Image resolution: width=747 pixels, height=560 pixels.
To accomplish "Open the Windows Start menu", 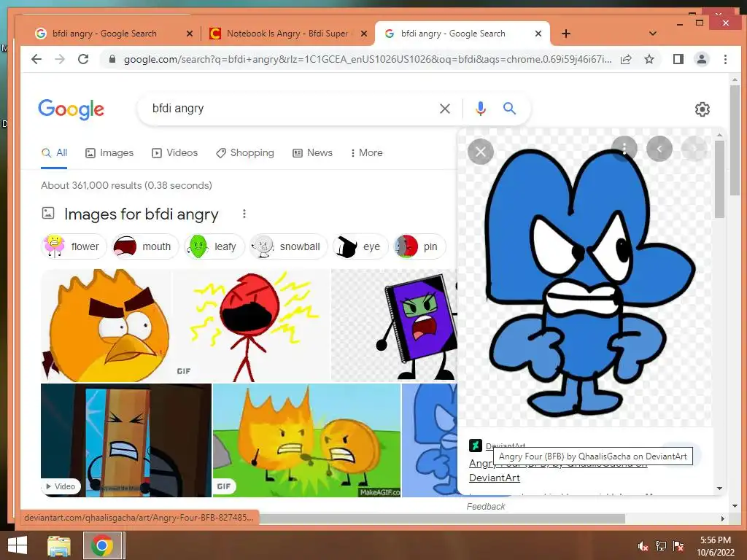I will click(18, 545).
